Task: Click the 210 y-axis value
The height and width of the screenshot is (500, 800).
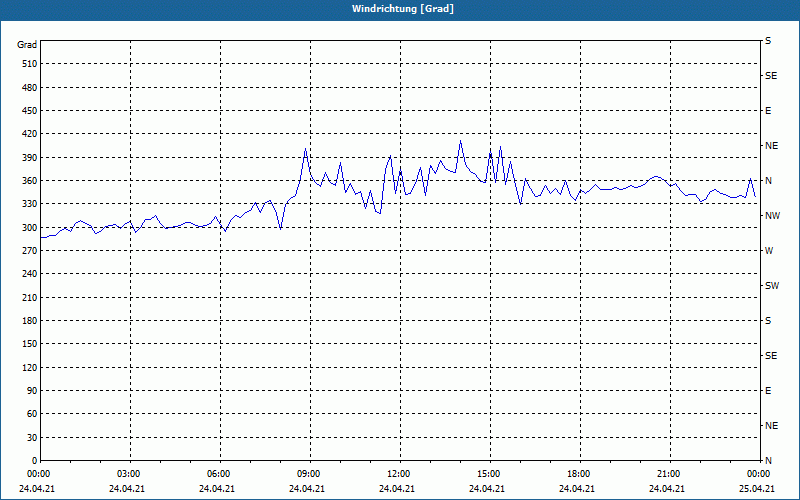Action: pyautogui.click(x=30, y=297)
